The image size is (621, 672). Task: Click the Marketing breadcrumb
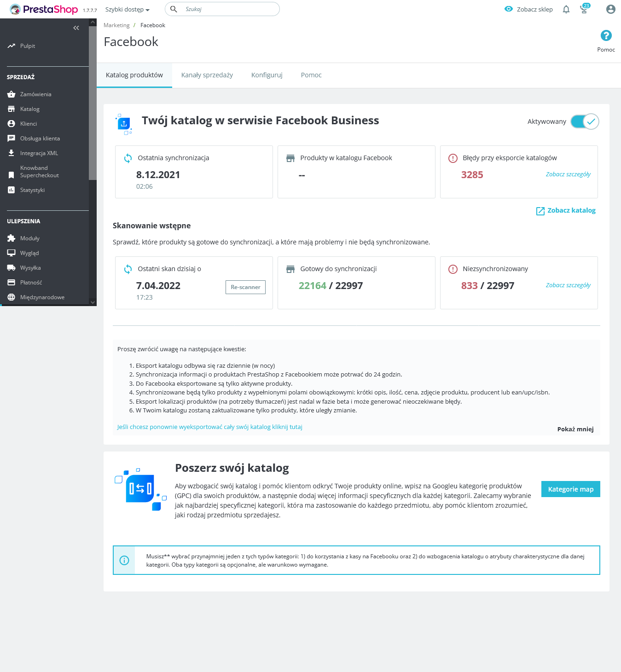116,25
